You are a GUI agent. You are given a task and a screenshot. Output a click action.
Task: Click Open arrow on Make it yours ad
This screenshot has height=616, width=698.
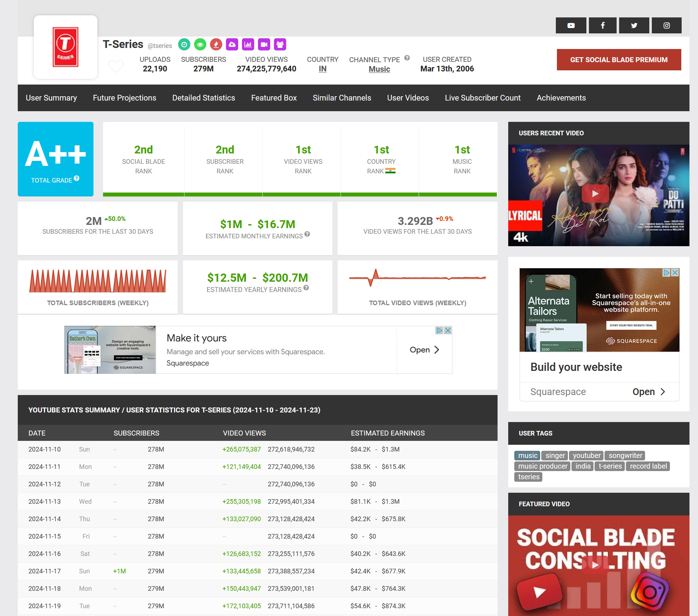click(424, 350)
